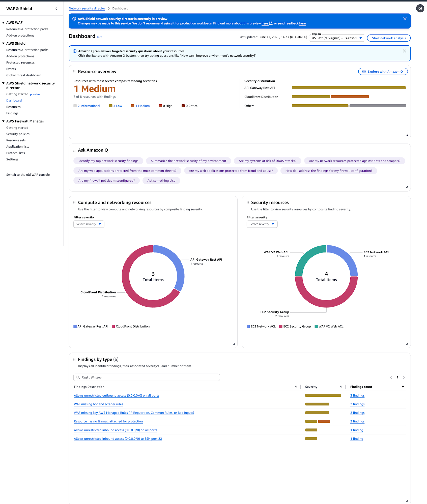The image size is (427, 504).
Task: Go to previous findings page arrow
Action: 391,377
